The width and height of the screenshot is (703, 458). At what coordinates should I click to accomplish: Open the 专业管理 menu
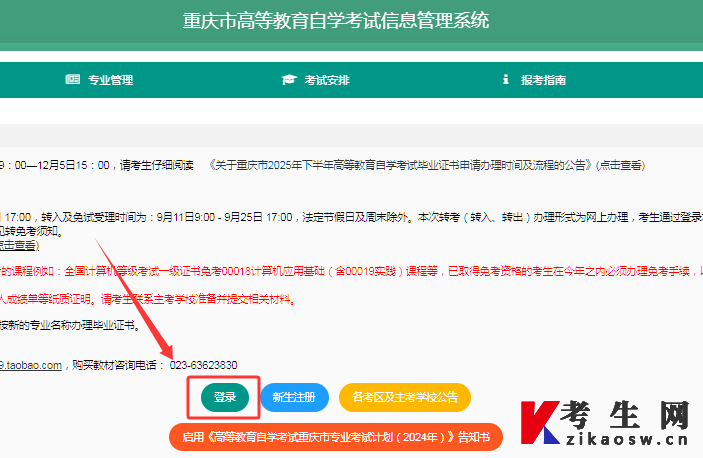100,80
